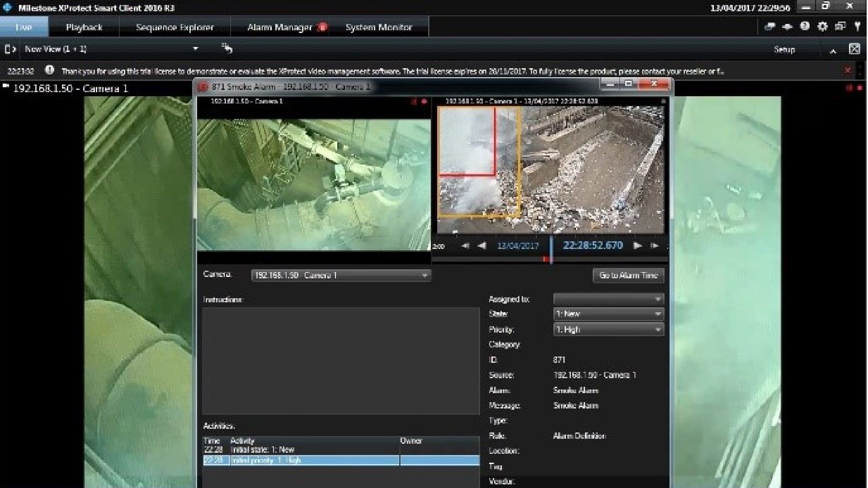868x488 pixels.
Task: Click the blue timeline position indicator
Action: [551, 249]
